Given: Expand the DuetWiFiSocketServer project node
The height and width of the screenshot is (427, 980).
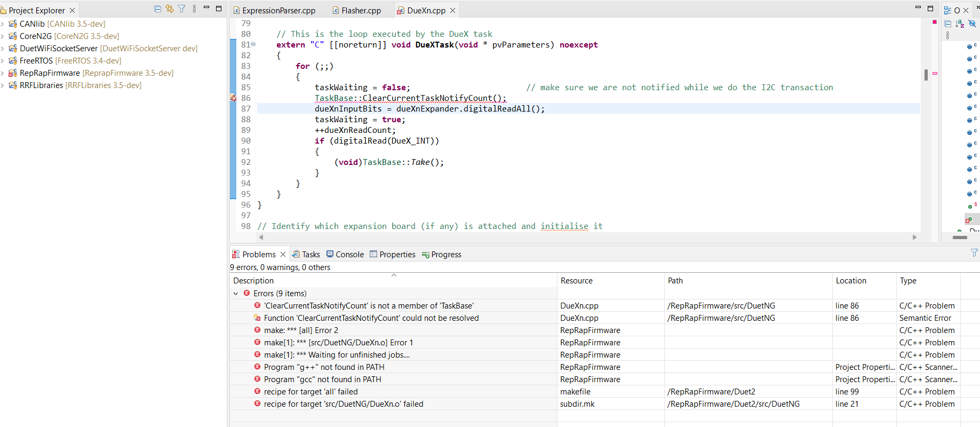Looking at the screenshot, I should (x=3, y=49).
